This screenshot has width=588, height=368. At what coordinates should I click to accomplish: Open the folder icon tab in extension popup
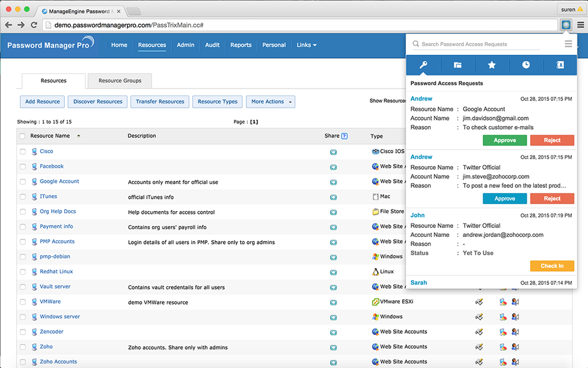pyautogui.click(x=458, y=65)
